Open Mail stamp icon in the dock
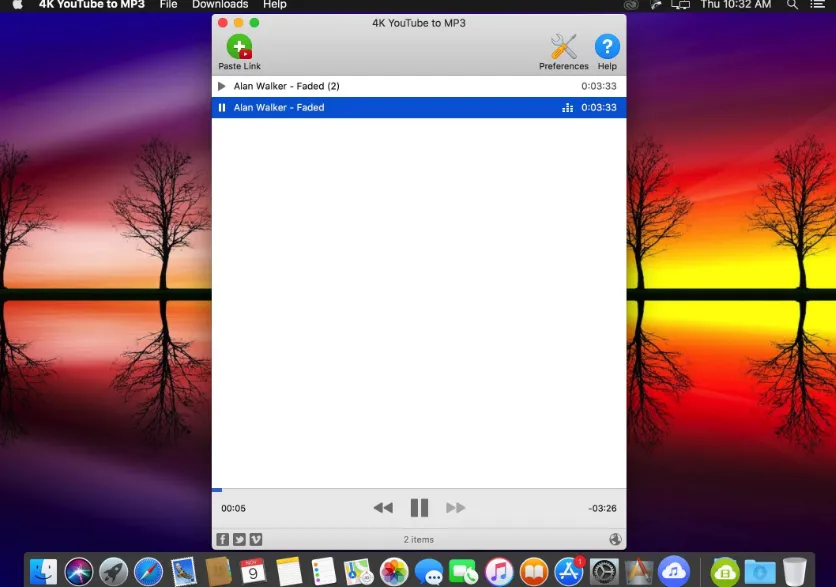Viewport: 836px width, 587px height. (x=183, y=572)
